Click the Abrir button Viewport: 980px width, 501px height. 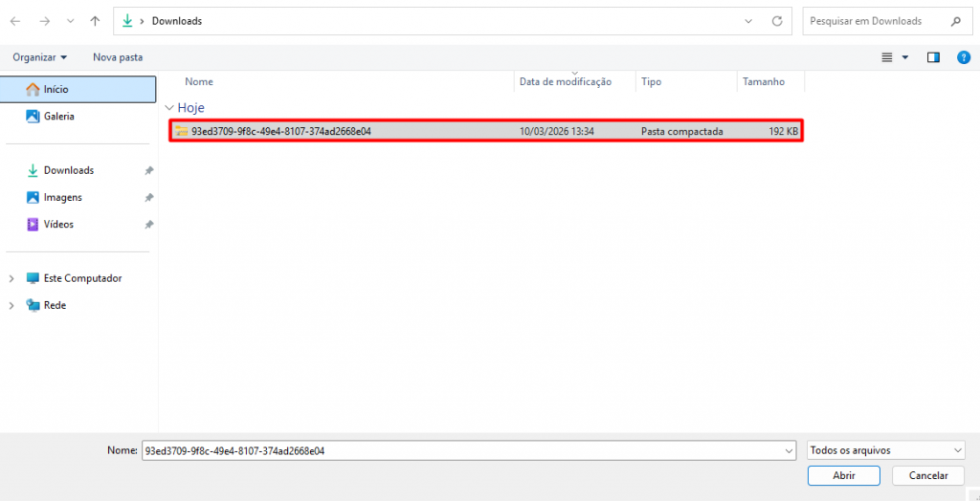click(x=843, y=475)
